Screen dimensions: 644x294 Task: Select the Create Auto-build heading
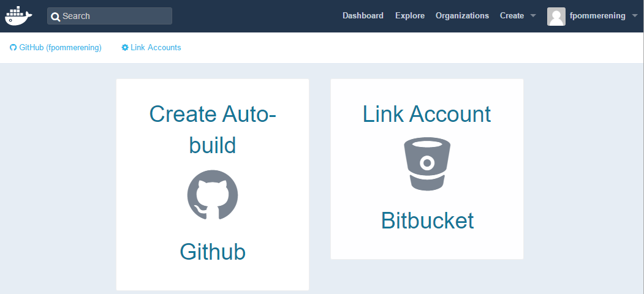[213, 129]
